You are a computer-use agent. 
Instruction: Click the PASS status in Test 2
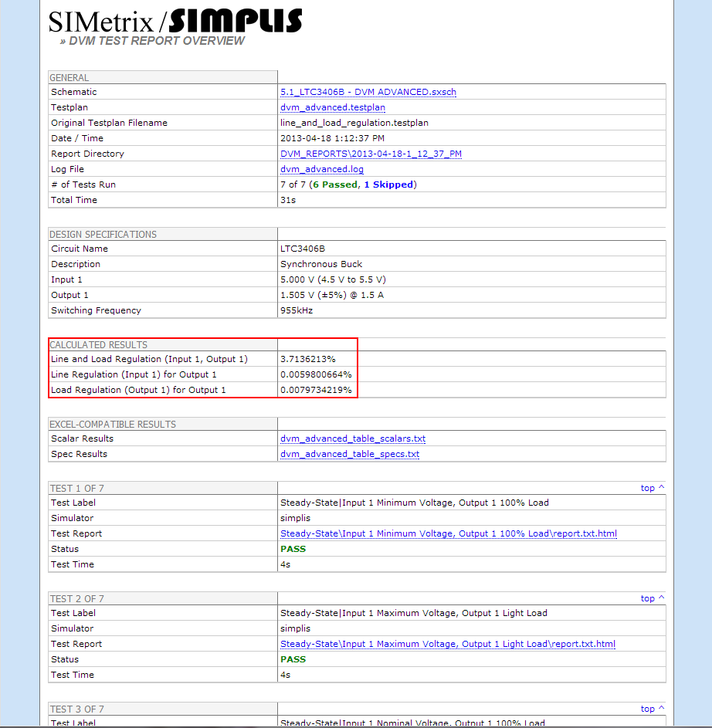(291, 659)
